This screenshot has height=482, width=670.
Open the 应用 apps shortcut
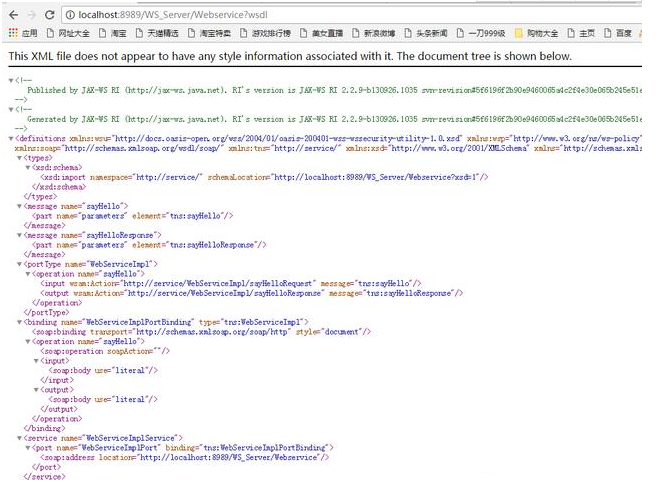pyautogui.click(x=23, y=33)
